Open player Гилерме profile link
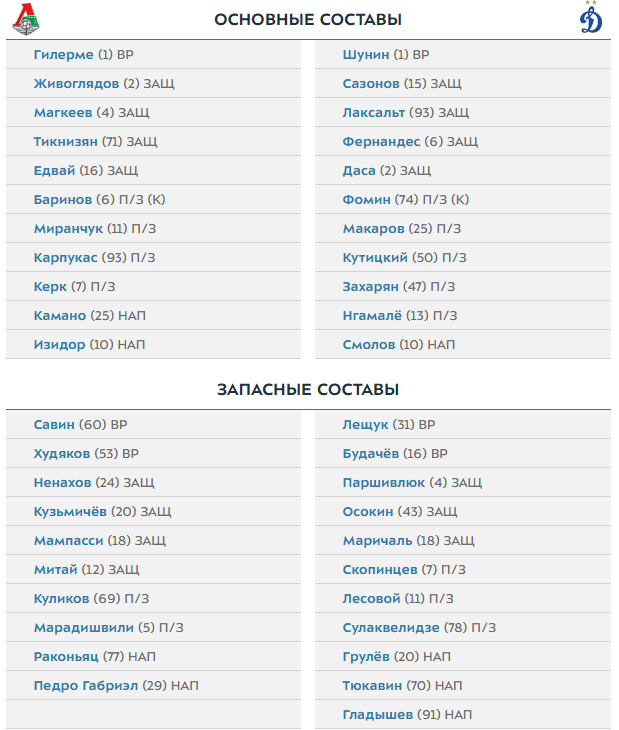 pos(63,55)
